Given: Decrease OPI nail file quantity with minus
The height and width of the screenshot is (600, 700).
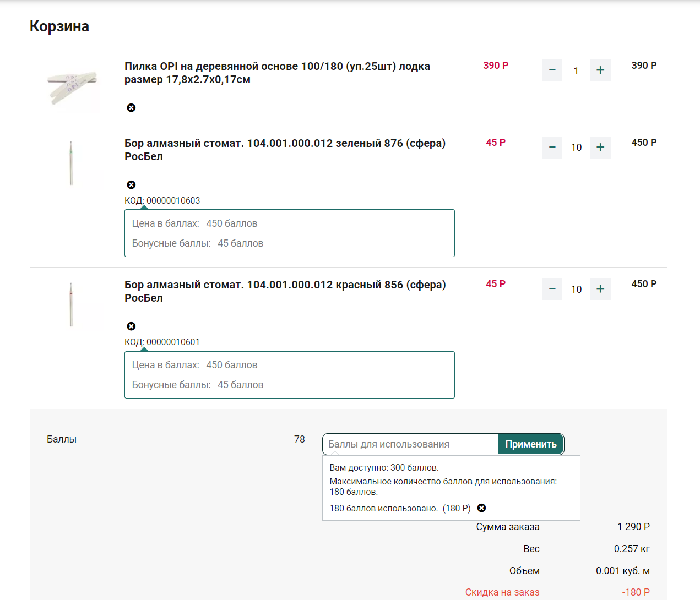Looking at the screenshot, I should [552, 70].
